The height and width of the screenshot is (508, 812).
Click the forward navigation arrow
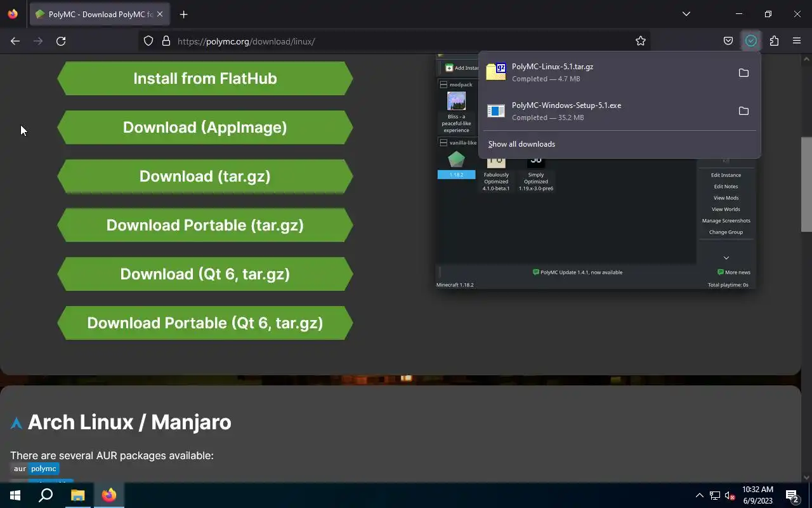click(x=38, y=41)
